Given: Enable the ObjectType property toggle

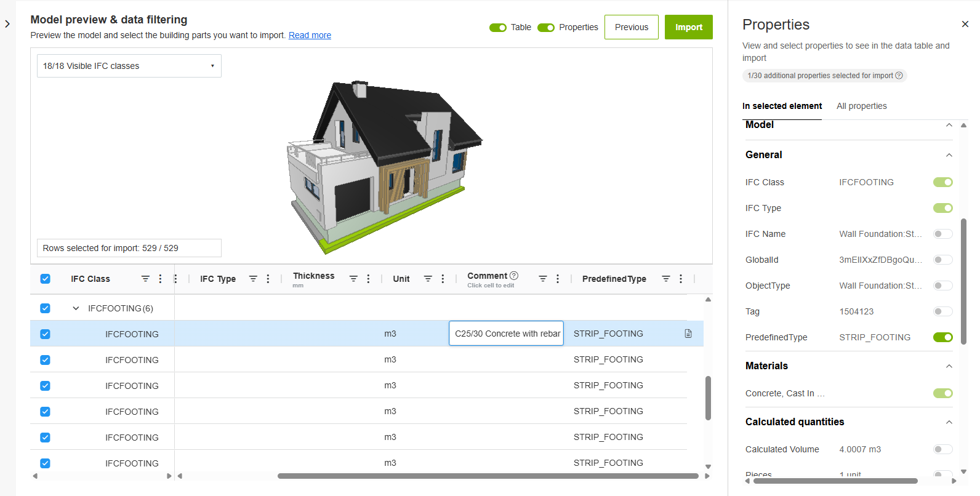Looking at the screenshot, I should (x=943, y=286).
